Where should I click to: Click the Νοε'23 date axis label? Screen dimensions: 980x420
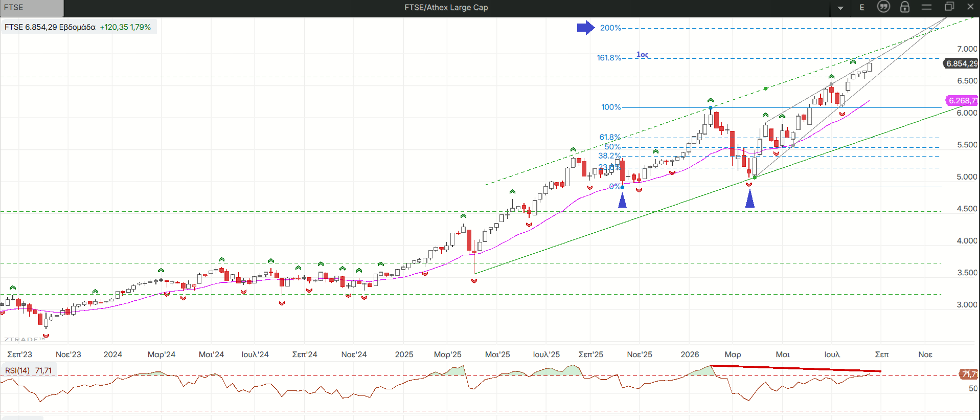point(69,355)
